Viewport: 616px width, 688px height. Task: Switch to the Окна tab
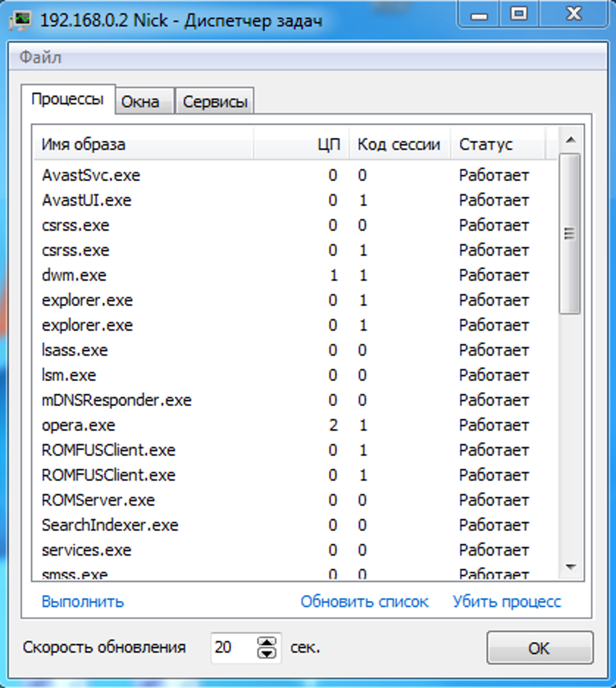(140, 102)
